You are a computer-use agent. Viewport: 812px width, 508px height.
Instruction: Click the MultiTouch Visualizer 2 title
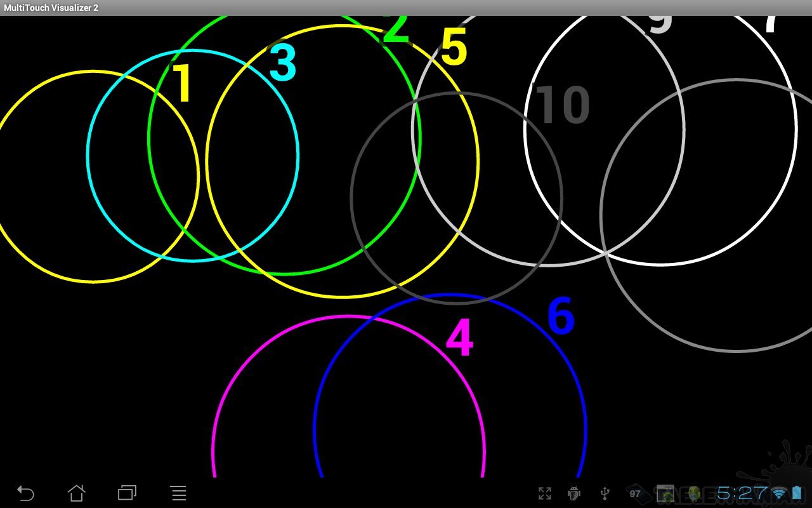[51, 8]
